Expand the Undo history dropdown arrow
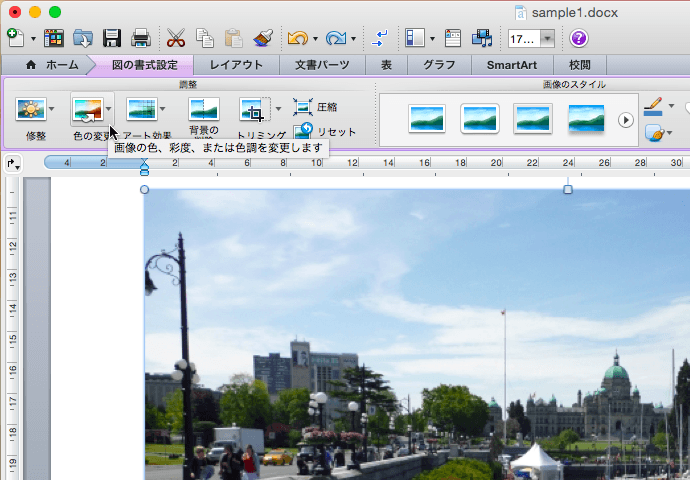This screenshot has width=690, height=480. tap(315, 40)
